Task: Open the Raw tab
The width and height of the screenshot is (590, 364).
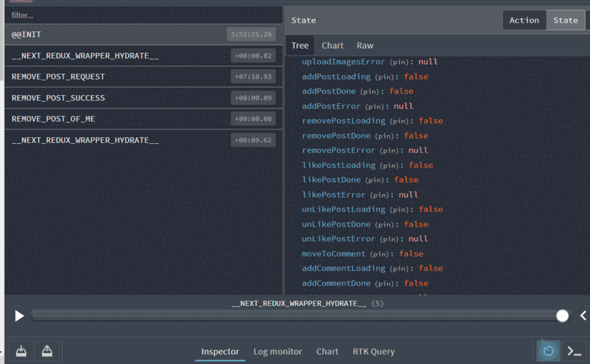Action: point(365,45)
